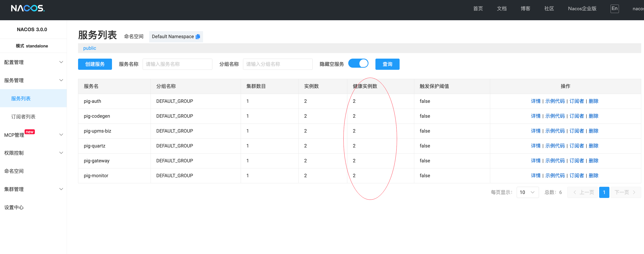This screenshot has width=644, height=254.
Task: Open 订阅者列表 in the sidebar
Action: (23, 117)
